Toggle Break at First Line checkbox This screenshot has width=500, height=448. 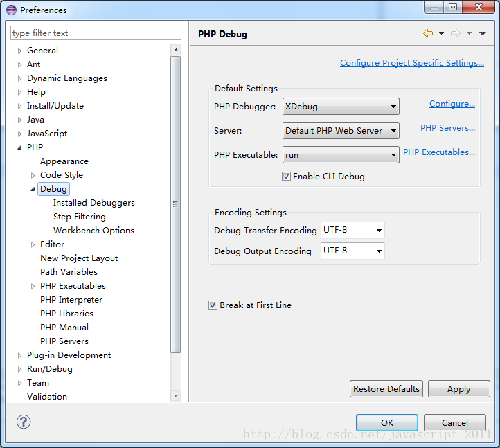click(x=213, y=305)
